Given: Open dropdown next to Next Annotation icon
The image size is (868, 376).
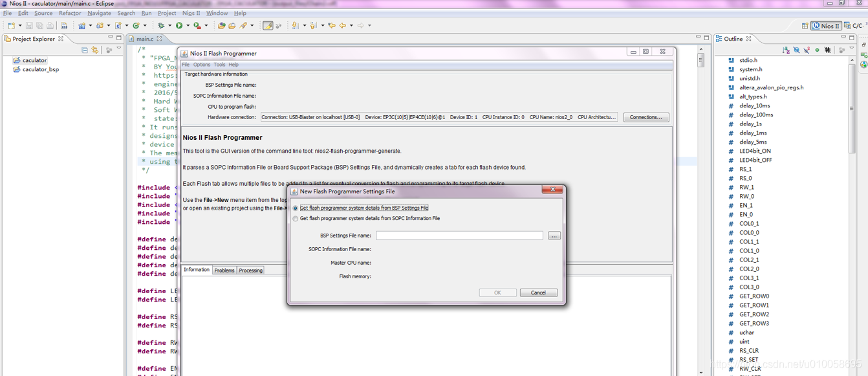Looking at the screenshot, I should pyautogui.click(x=304, y=26).
